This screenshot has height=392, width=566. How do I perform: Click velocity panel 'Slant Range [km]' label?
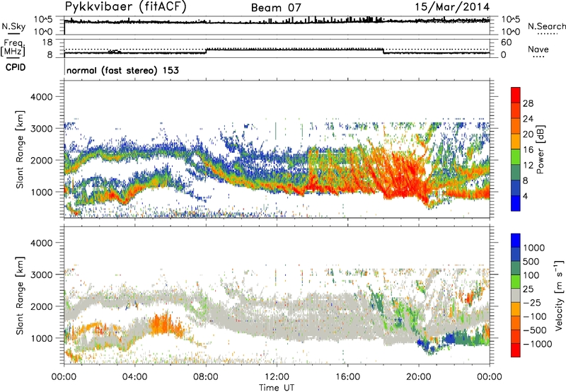(x=20, y=296)
